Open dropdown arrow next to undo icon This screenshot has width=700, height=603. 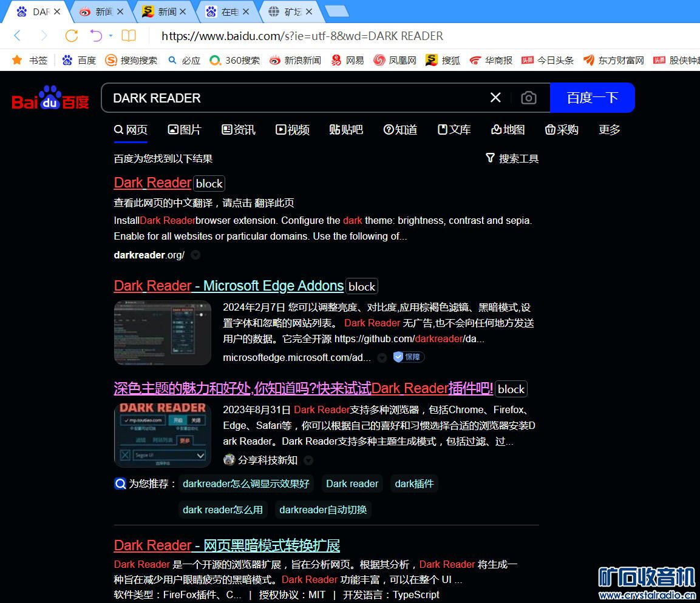pyautogui.click(x=110, y=36)
